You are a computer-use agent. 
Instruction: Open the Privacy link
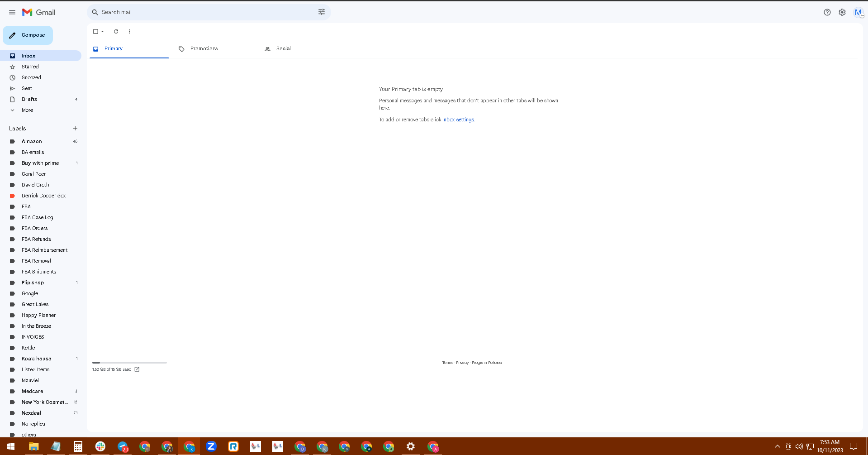462,363
